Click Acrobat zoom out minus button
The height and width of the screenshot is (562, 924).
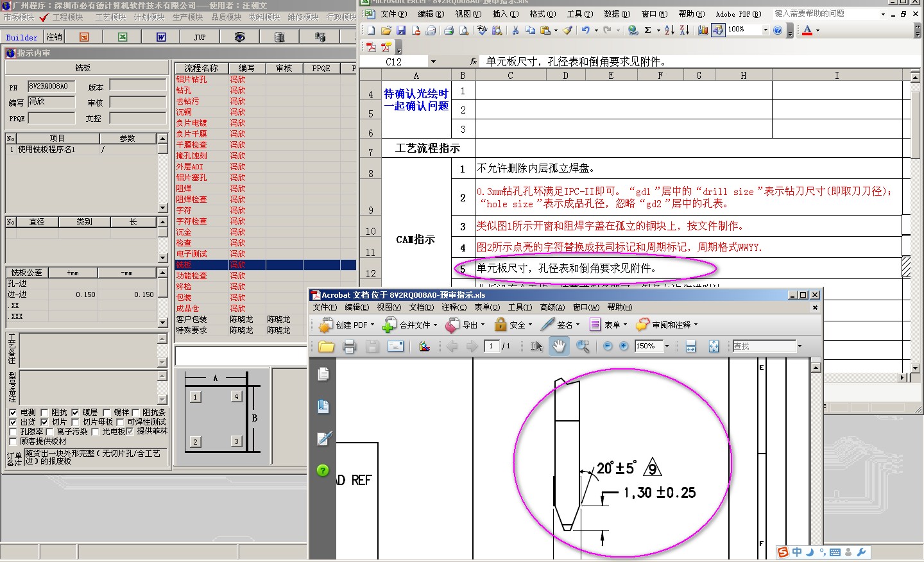[x=608, y=346]
